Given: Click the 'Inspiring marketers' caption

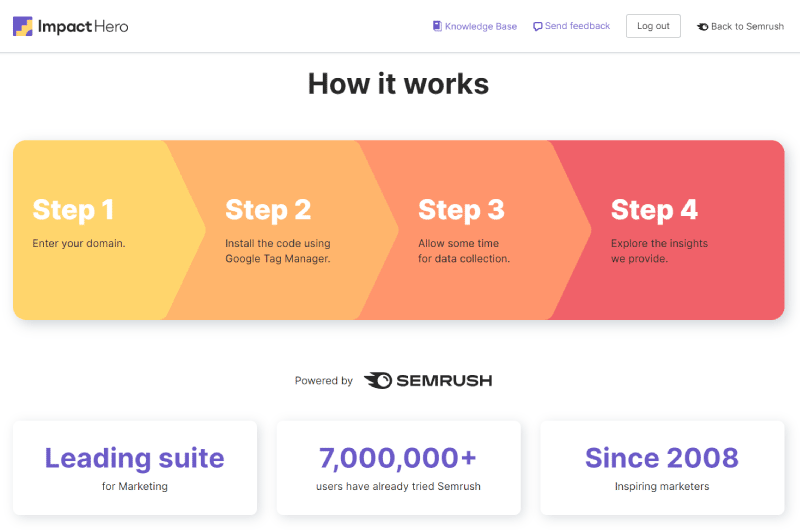Looking at the screenshot, I should (662, 486).
